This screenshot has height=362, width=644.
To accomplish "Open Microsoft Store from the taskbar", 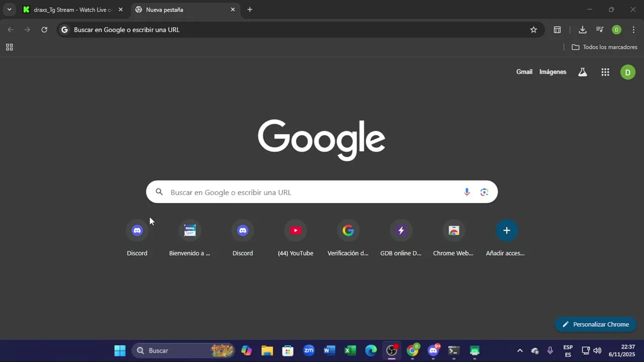I will pos(288,350).
